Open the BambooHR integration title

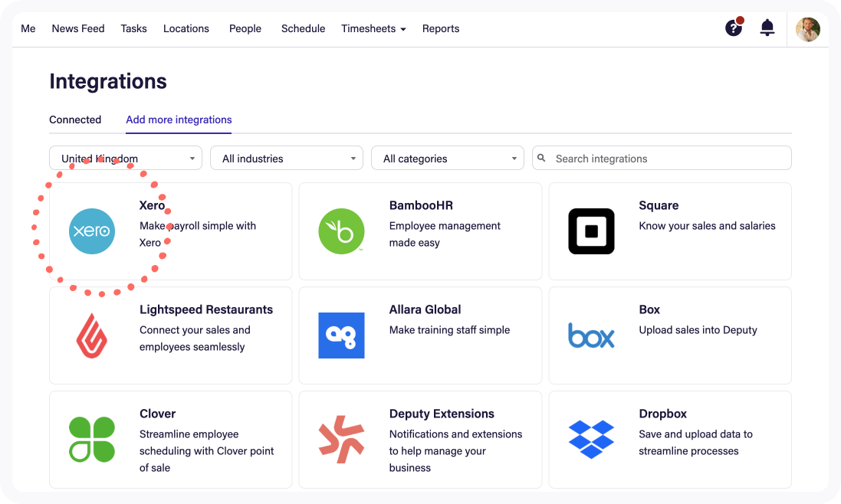coord(421,206)
